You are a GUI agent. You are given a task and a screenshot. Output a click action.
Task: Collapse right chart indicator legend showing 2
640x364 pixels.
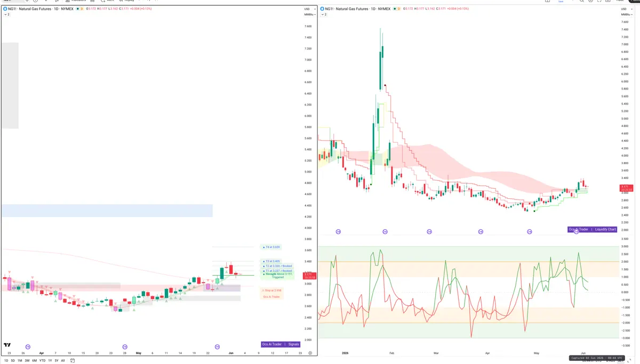click(324, 14)
